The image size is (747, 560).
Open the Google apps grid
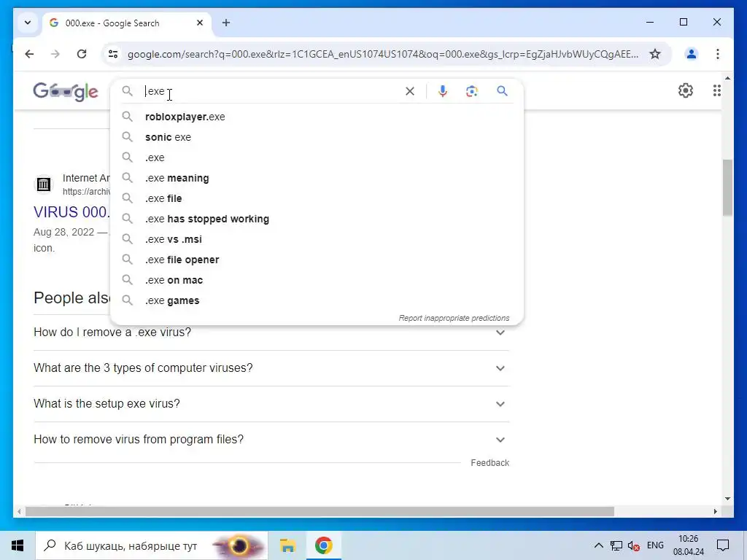pyautogui.click(x=716, y=90)
